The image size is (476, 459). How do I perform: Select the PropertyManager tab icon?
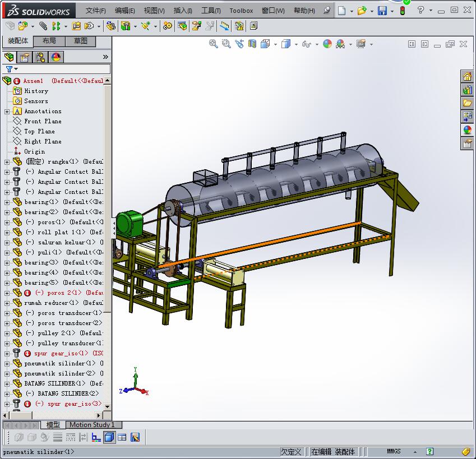[x=25, y=57]
